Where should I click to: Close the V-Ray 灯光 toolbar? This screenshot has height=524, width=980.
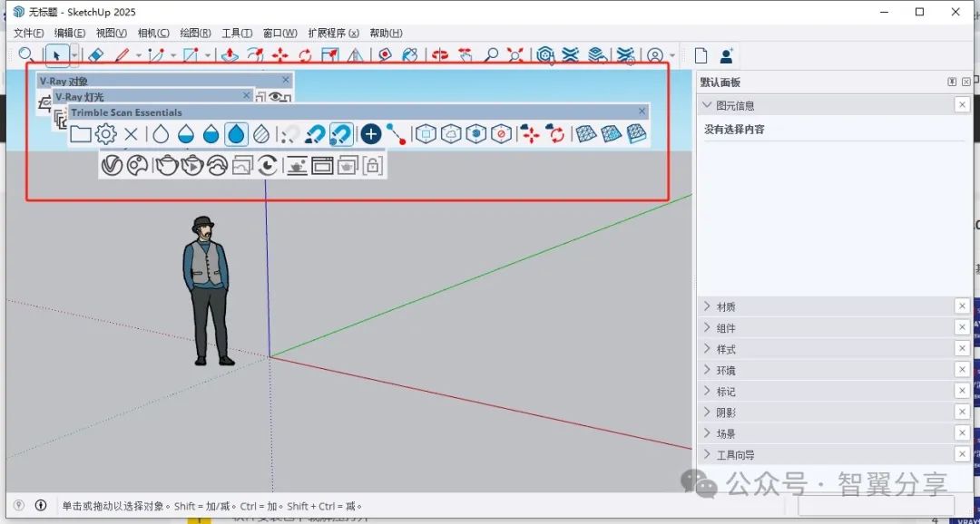coord(246,95)
